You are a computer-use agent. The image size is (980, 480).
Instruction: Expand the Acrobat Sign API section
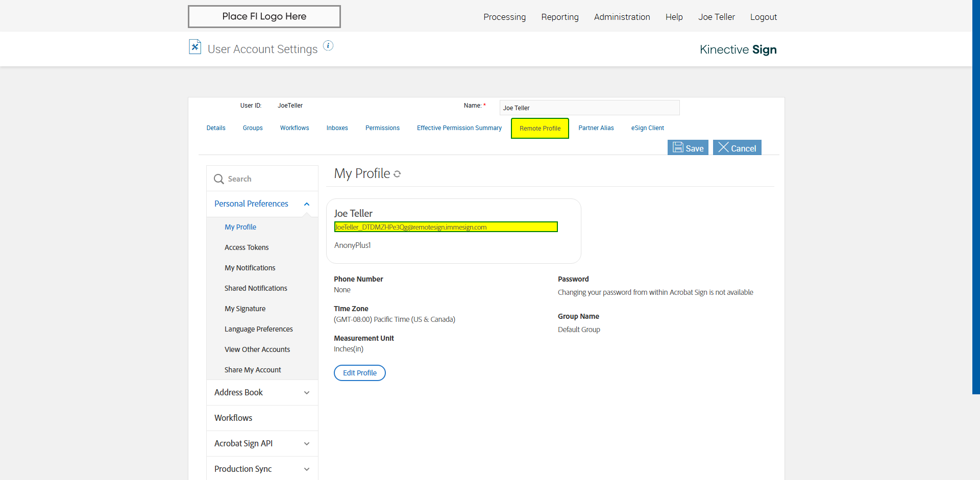pyautogui.click(x=307, y=444)
